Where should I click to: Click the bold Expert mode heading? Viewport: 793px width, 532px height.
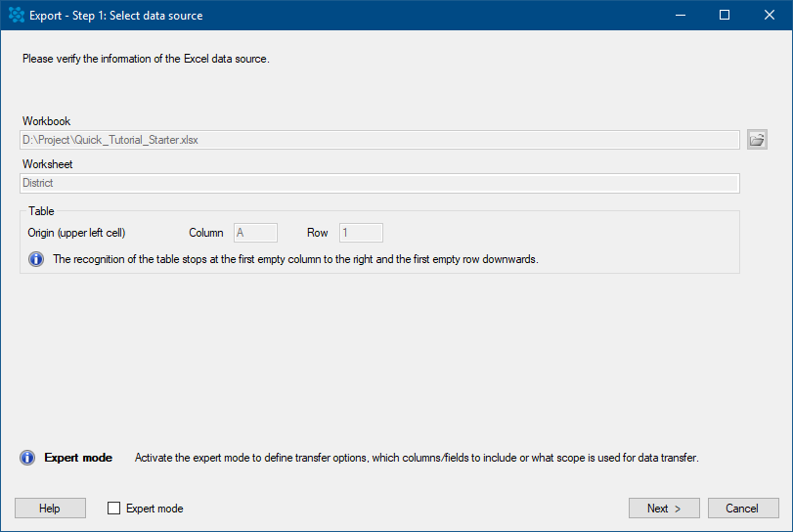[x=78, y=458]
